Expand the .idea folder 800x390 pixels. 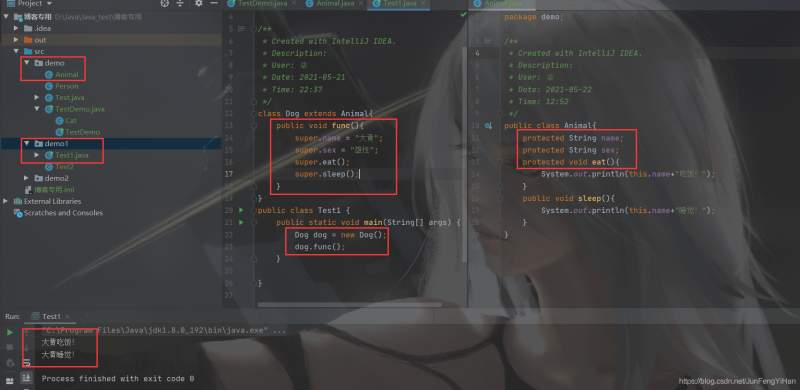tap(16, 28)
